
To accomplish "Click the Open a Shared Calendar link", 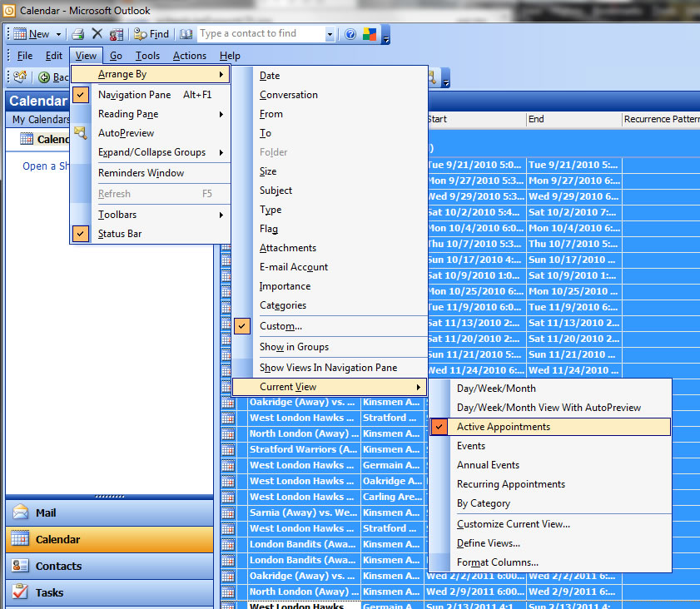I will coord(46,166).
